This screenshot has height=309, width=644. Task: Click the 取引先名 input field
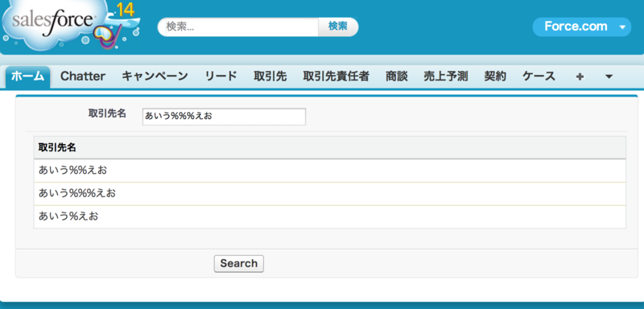[x=224, y=117]
